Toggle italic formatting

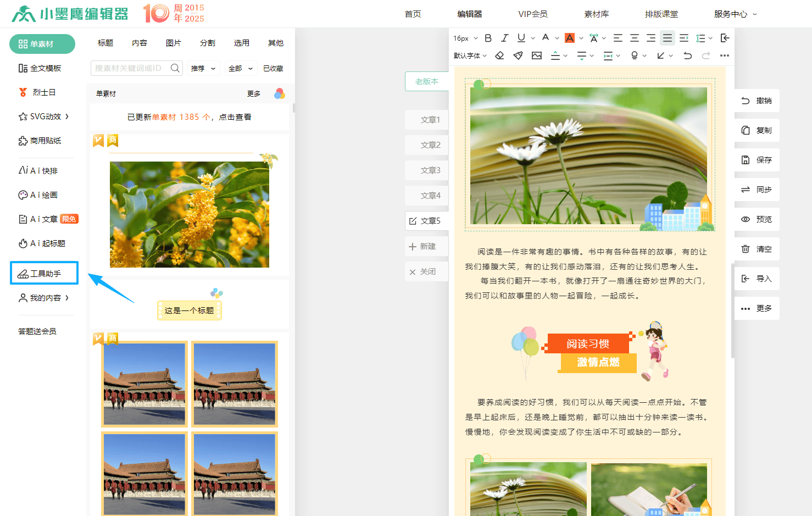click(x=504, y=38)
